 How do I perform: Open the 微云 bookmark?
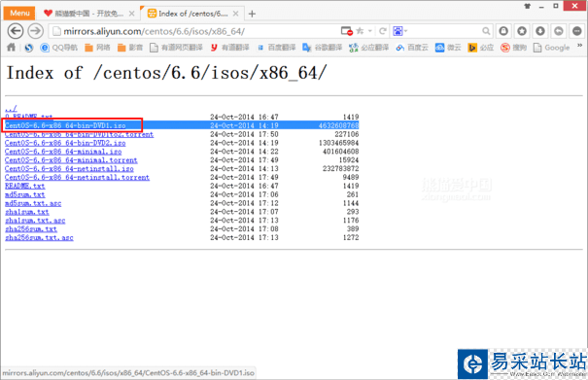448,48
